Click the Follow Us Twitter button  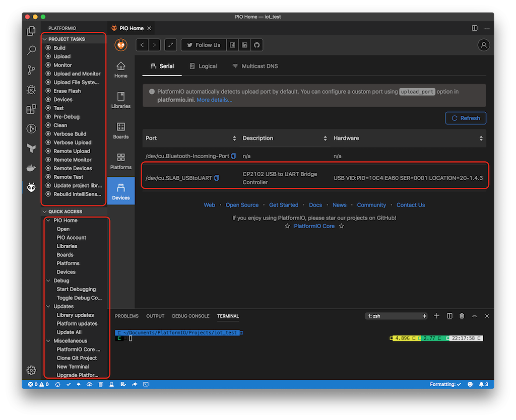(204, 45)
